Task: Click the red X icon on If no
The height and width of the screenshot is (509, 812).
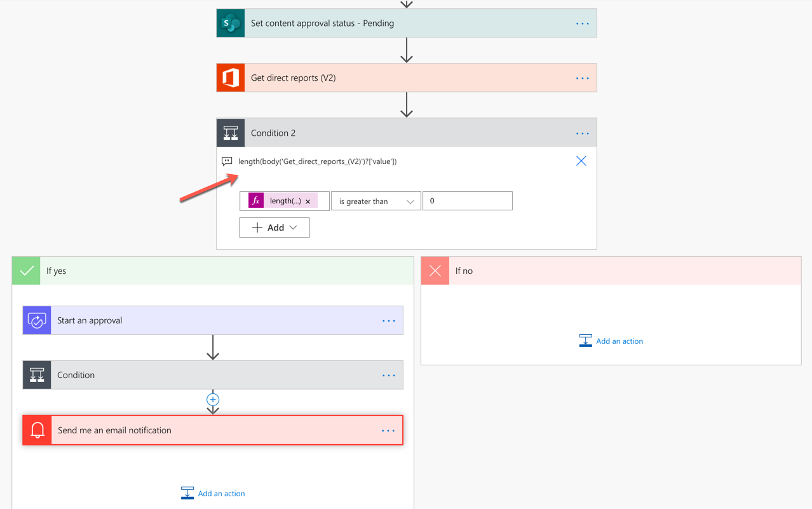Action: (435, 270)
